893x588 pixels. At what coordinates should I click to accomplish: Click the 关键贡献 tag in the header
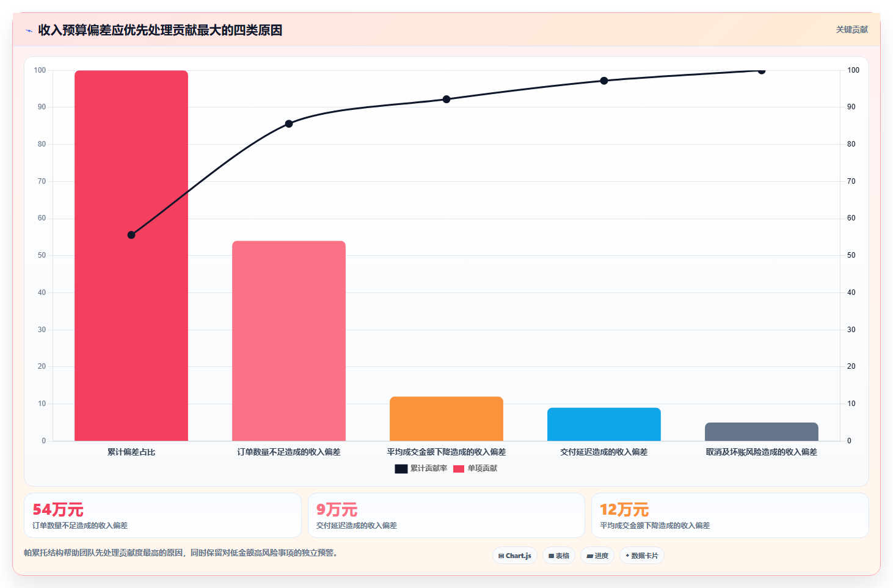pos(851,29)
